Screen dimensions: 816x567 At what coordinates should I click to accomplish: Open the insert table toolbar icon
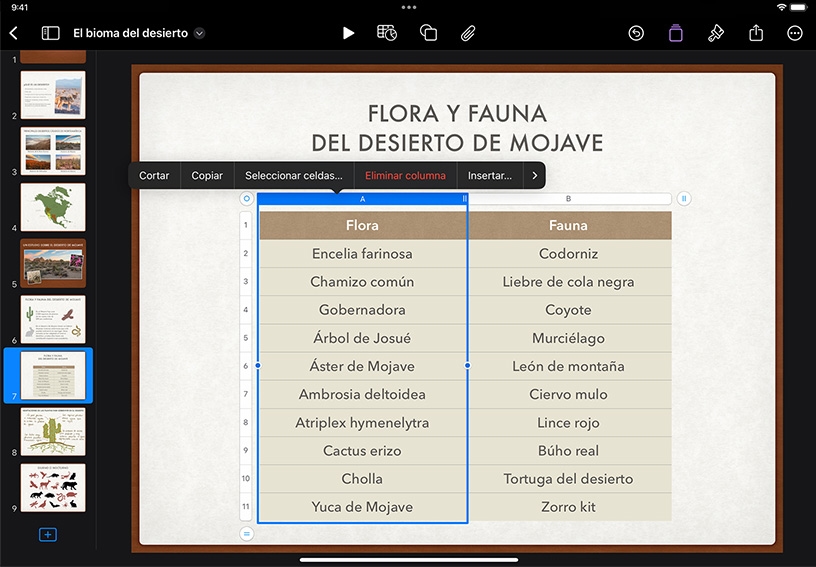(x=387, y=33)
